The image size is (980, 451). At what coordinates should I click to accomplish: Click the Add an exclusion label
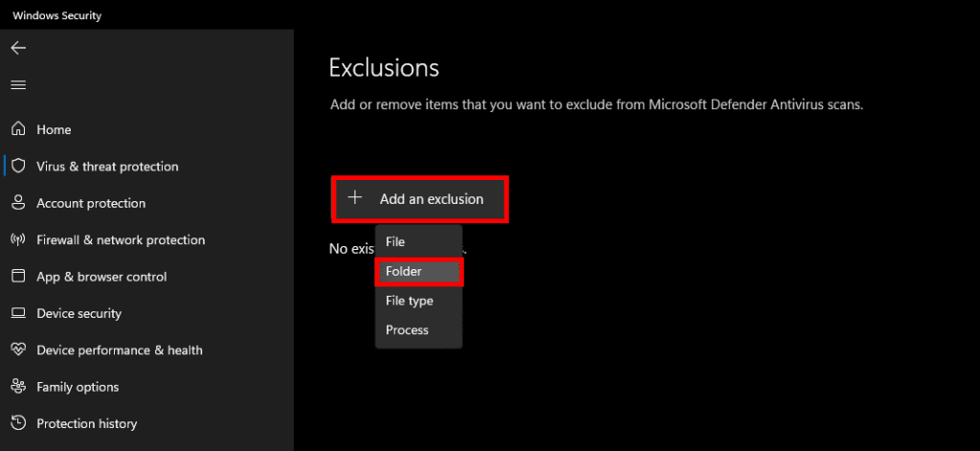point(432,199)
